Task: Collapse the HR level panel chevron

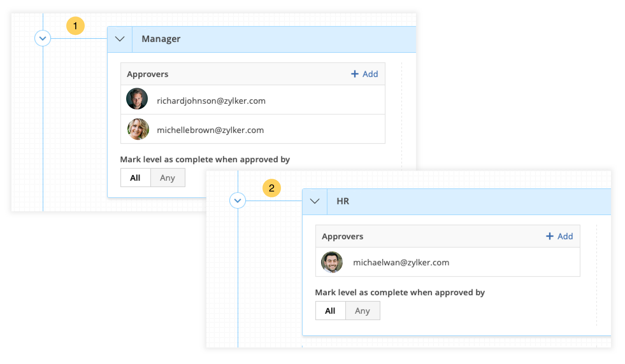Action: pos(315,201)
